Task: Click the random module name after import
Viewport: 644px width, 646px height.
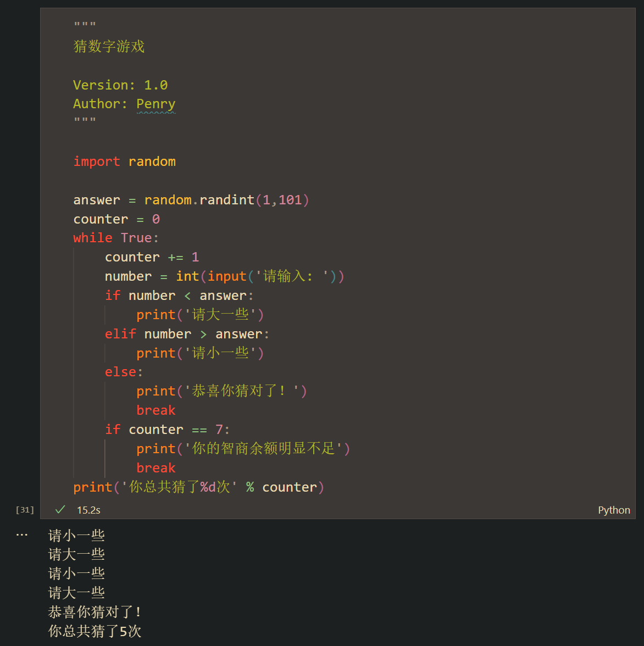Action: (152, 161)
